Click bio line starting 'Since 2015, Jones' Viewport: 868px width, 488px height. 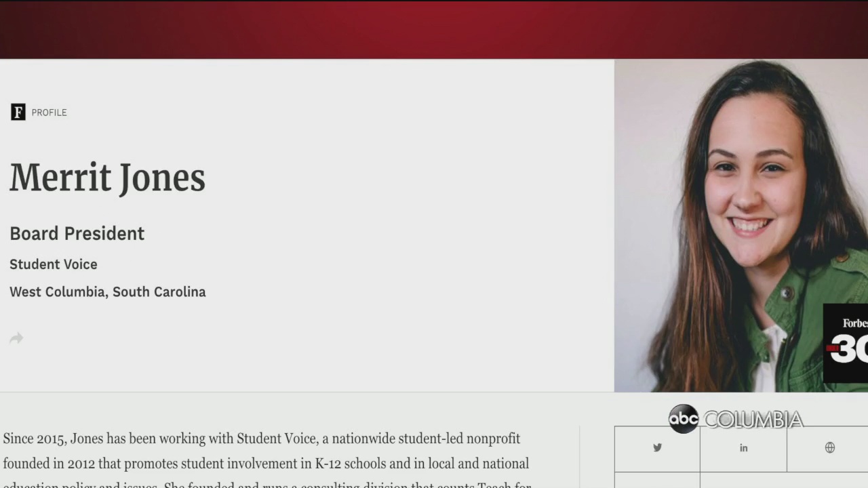click(x=262, y=439)
